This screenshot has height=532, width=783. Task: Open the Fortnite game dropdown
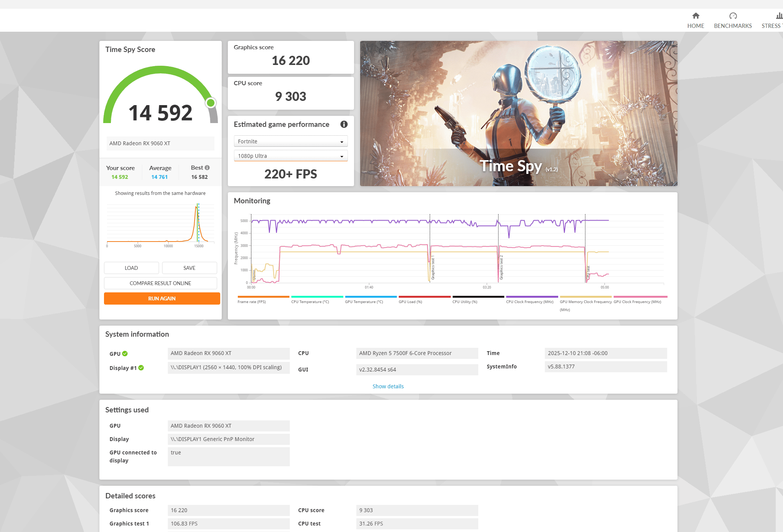[x=291, y=141]
